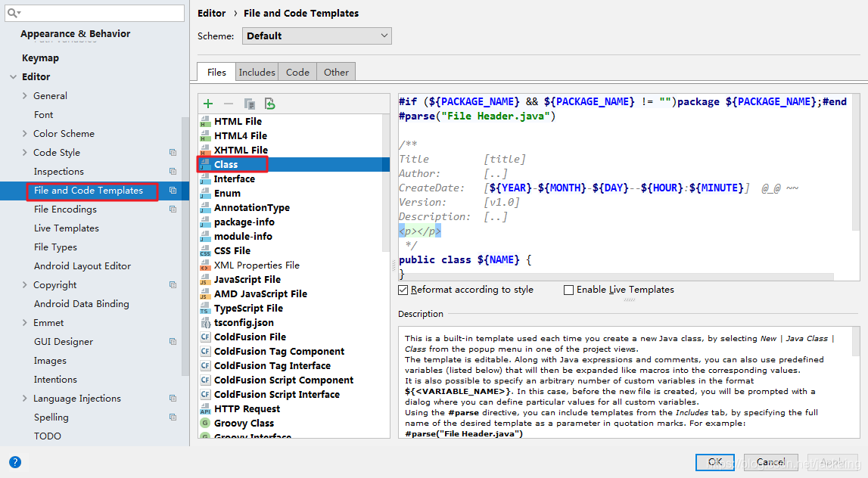Select the package-info template

pyautogui.click(x=244, y=222)
